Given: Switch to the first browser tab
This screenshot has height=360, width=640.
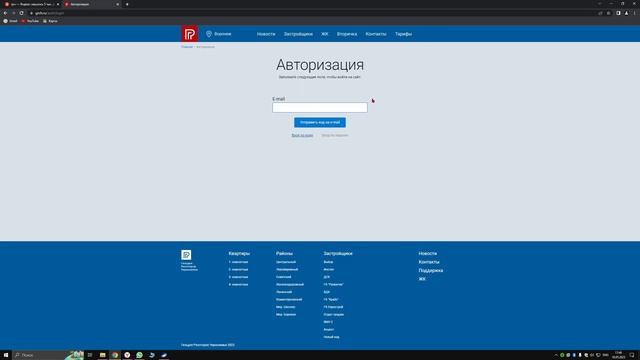Looking at the screenshot, I should (x=31, y=4).
